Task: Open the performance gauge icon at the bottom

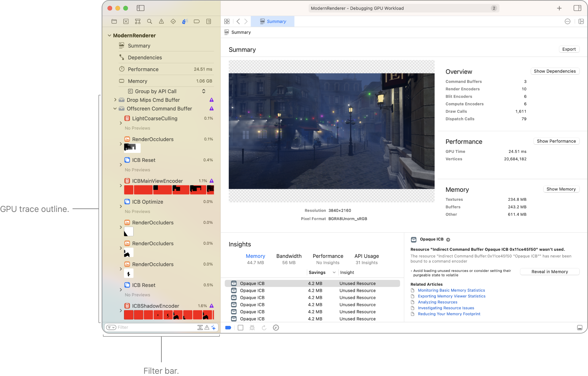Action: coord(276,327)
